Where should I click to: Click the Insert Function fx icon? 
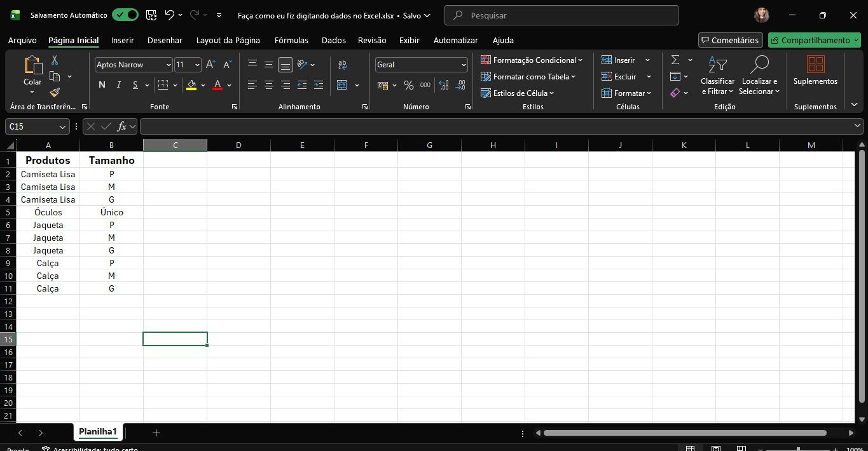(121, 126)
